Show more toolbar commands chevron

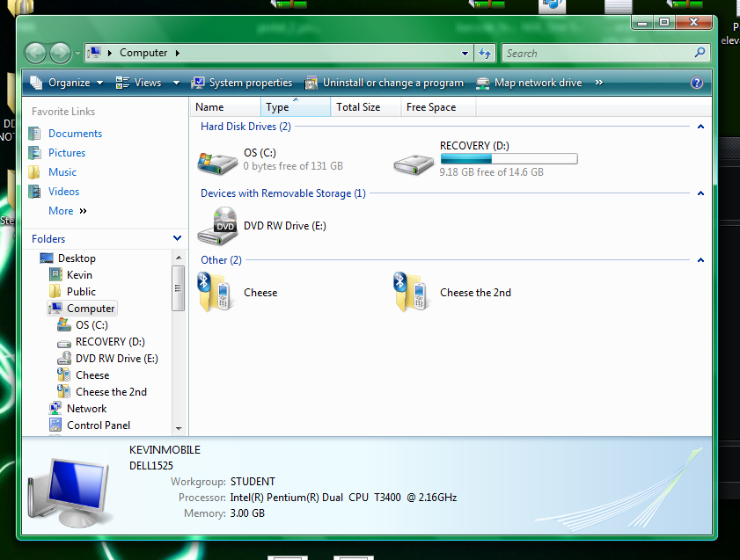[x=599, y=83]
